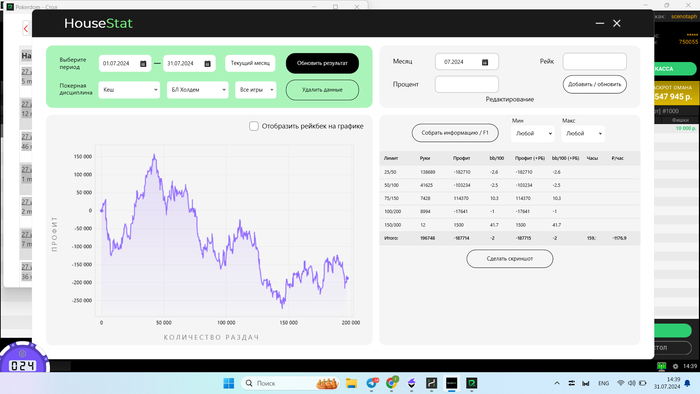Open the start date calendar picker icon
700x394 pixels.
(x=143, y=64)
